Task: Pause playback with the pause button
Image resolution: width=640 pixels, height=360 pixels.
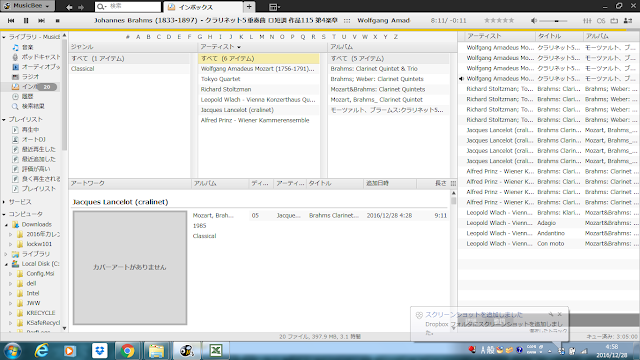Action: [x=26, y=20]
